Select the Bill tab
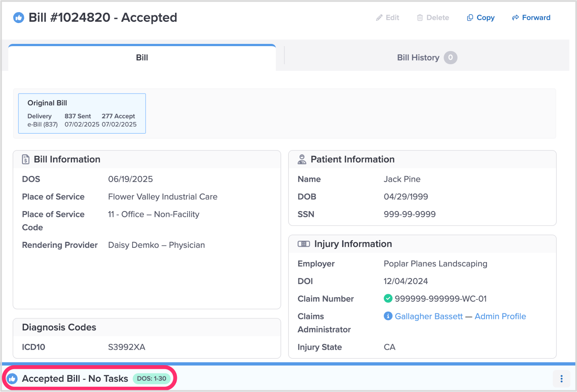The image size is (577, 392). pyautogui.click(x=142, y=58)
